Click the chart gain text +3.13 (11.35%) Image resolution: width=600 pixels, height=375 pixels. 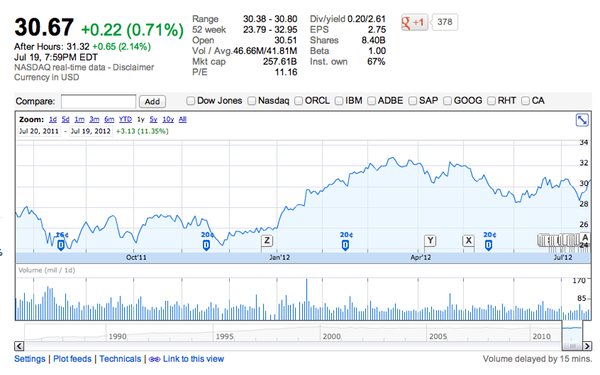click(142, 131)
